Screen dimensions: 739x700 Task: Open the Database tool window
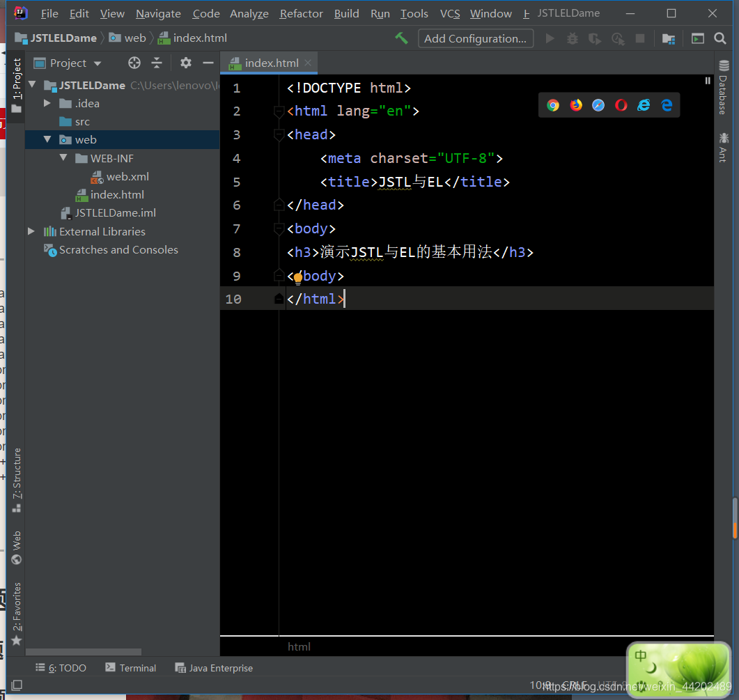724,88
